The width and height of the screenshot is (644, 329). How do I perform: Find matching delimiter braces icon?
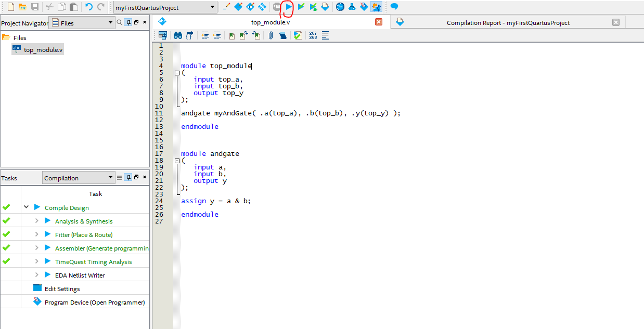point(189,35)
